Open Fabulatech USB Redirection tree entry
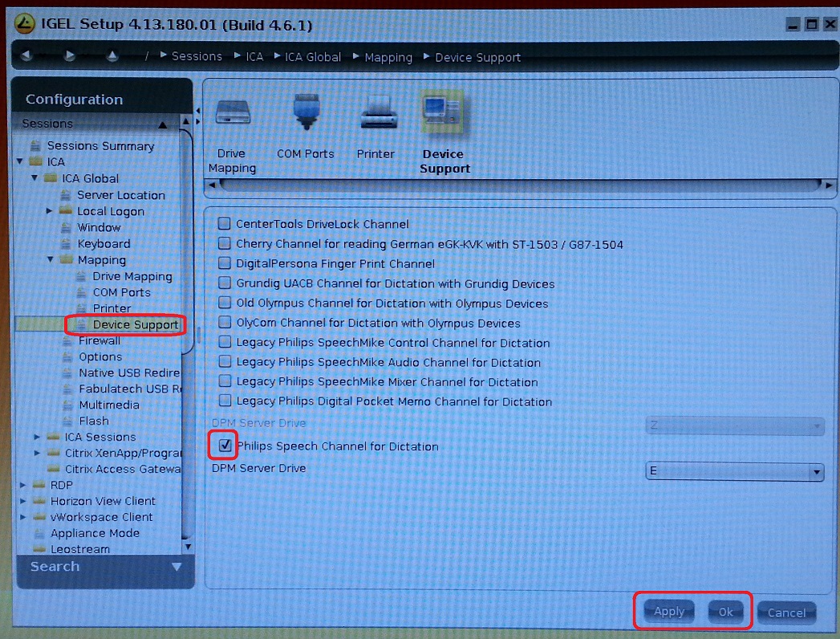Screen dimensions: 840x639 [x=130, y=389]
